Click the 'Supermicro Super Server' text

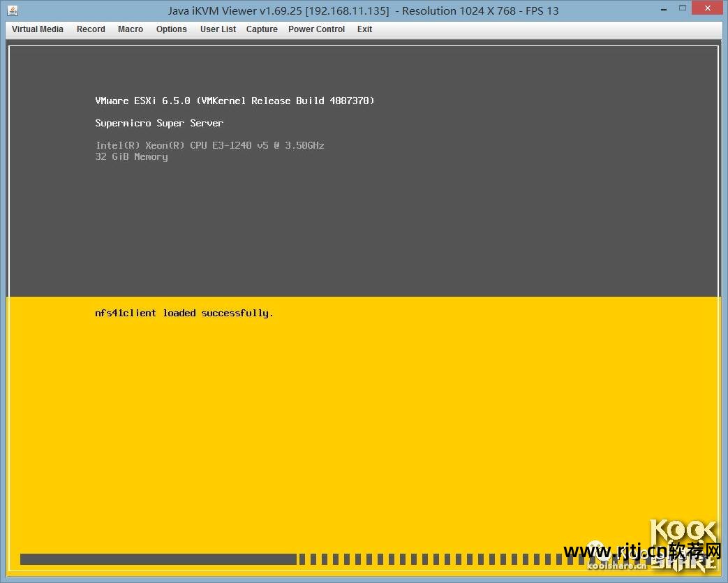pos(159,123)
